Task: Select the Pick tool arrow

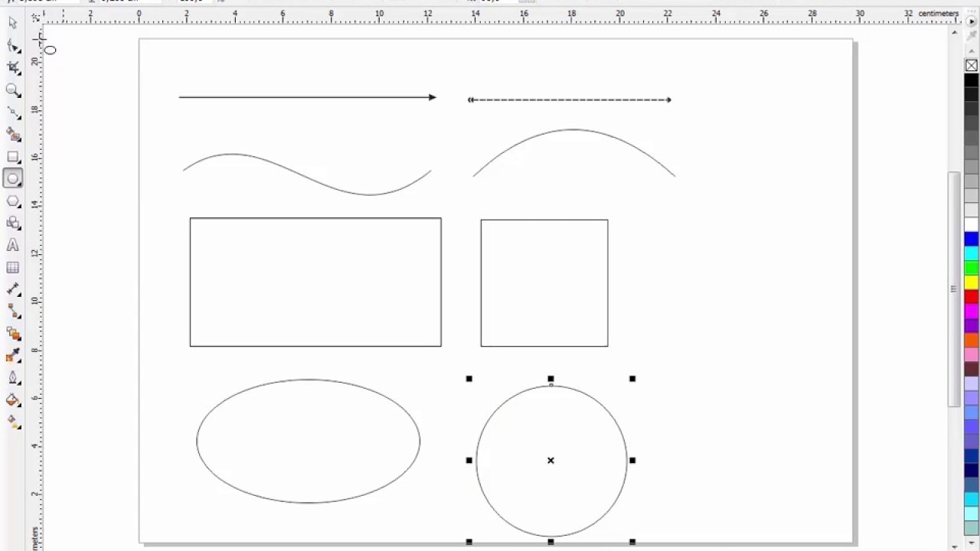Action: (x=12, y=23)
